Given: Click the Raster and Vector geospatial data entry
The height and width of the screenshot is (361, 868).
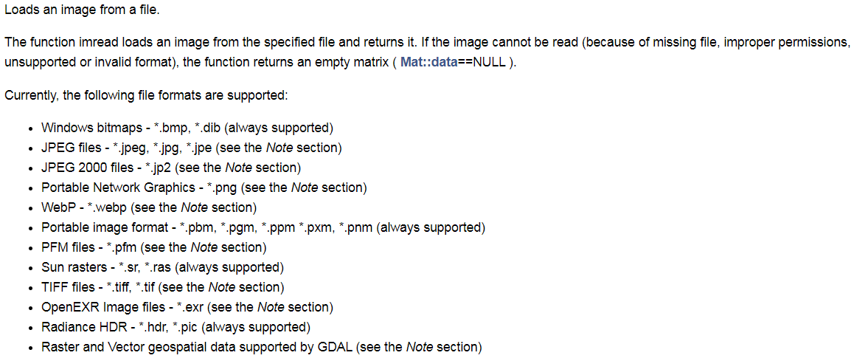Looking at the screenshot, I should (x=261, y=347).
